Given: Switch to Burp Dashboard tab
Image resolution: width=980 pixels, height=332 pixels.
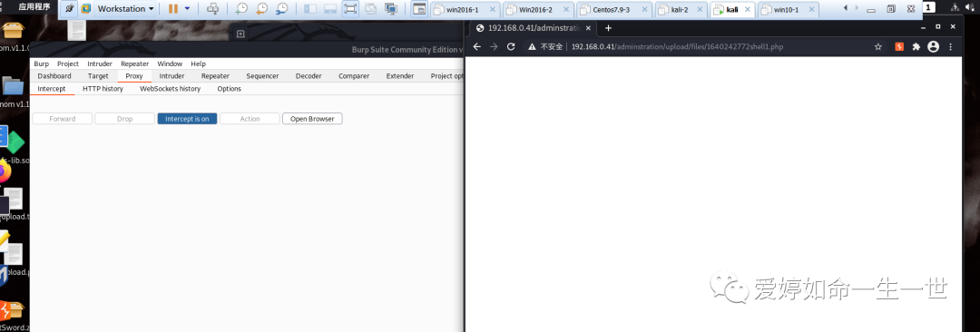Looking at the screenshot, I should coord(54,76).
